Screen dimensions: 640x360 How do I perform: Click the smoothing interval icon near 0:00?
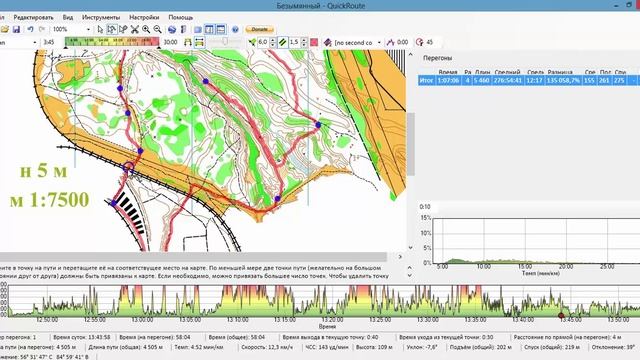coord(391,42)
